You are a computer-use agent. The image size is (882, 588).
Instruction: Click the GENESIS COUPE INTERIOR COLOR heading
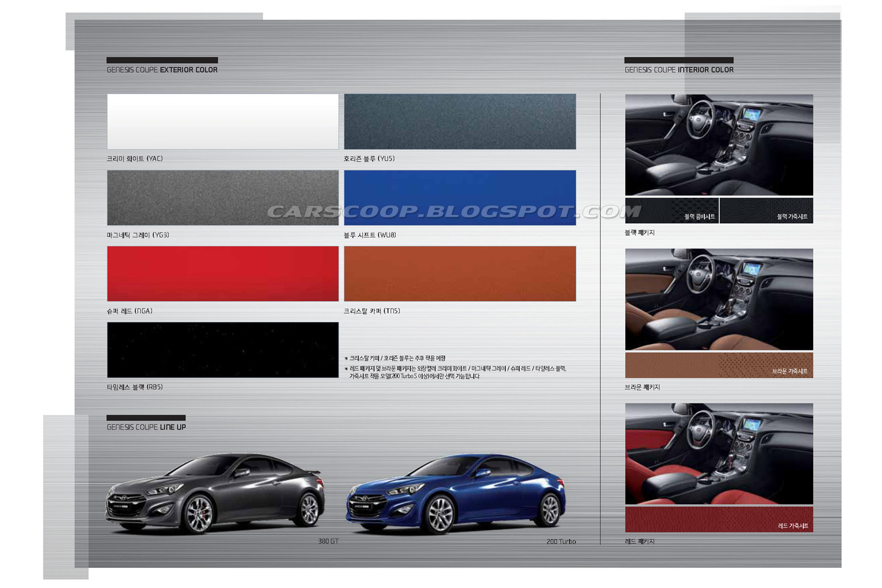pos(679,70)
